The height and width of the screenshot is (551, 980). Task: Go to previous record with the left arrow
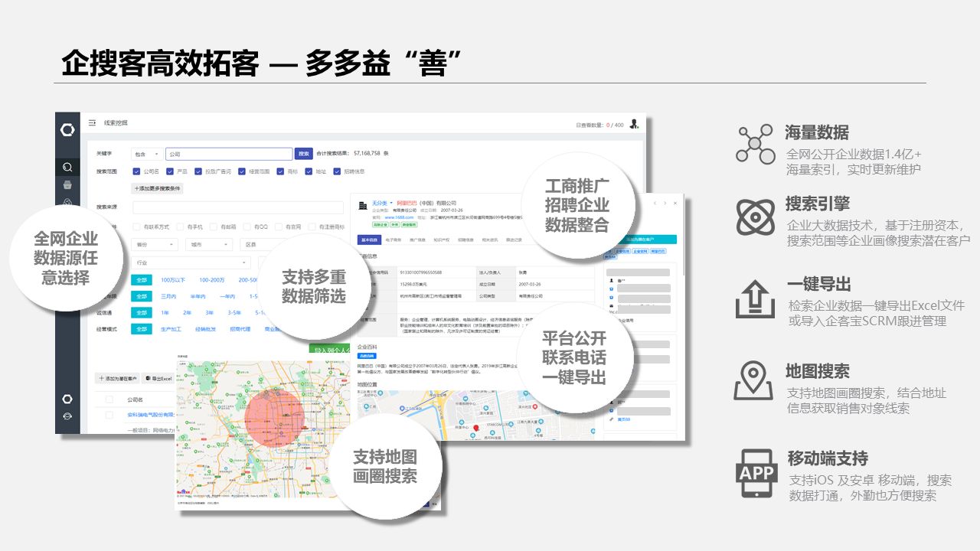[x=655, y=204]
